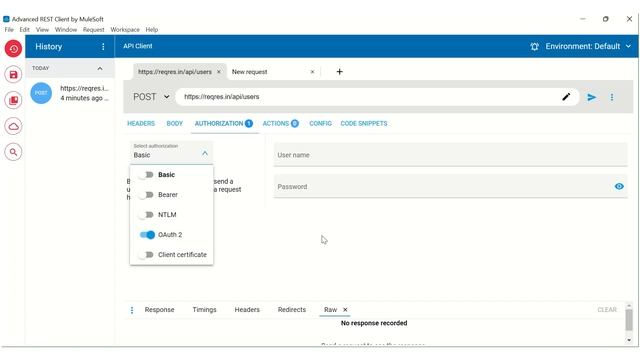Close the Raw response tab
The width and height of the screenshot is (640, 360).
point(345,310)
